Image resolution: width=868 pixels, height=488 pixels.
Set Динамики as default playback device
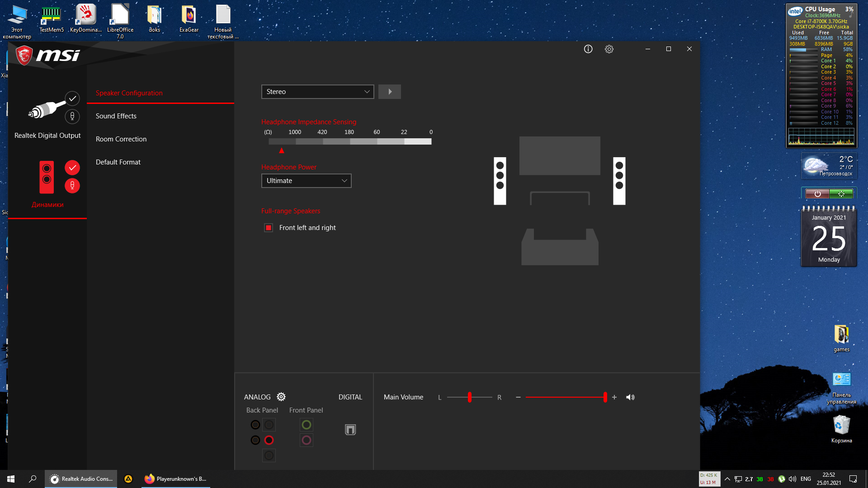(x=72, y=168)
